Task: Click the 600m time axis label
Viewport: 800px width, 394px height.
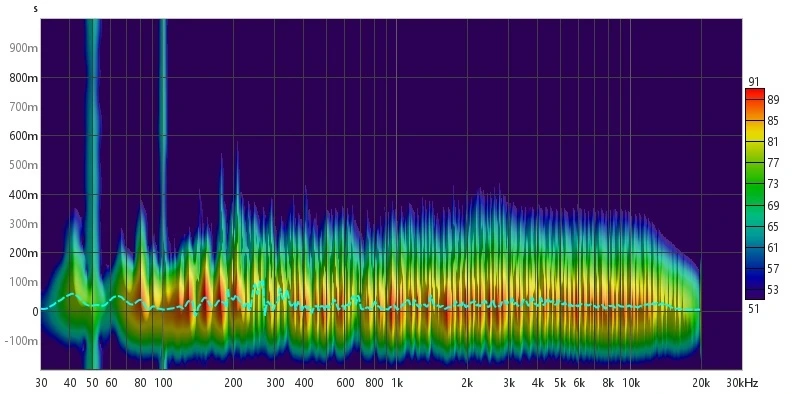Action: pyautogui.click(x=23, y=136)
